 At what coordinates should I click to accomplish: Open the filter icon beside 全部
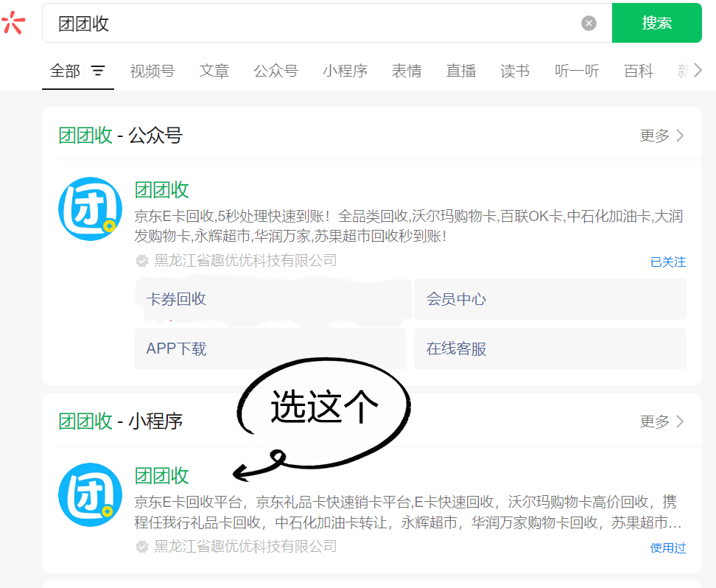[x=98, y=70]
